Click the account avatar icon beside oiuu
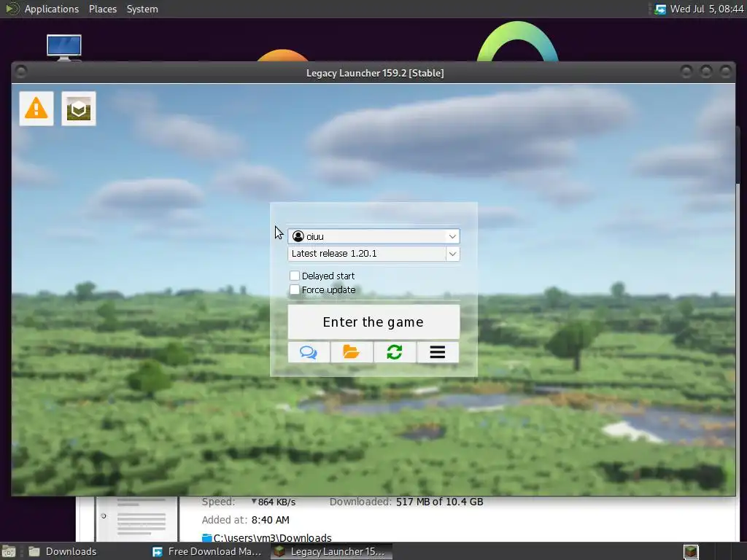The width and height of the screenshot is (747, 560). (x=298, y=236)
